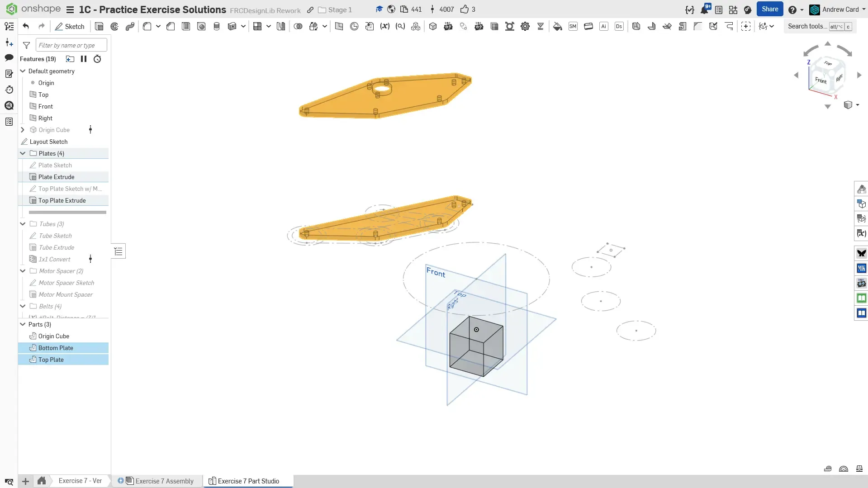868x488 pixels.
Task: Click the blue Share button
Action: pyautogui.click(x=769, y=9)
